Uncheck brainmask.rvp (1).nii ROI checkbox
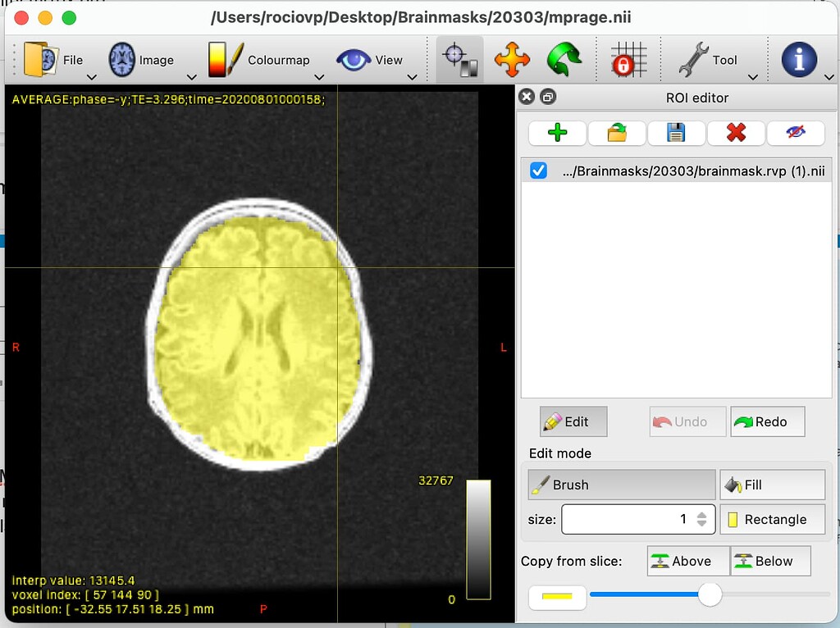Image resolution: width=840 pixels, height=628 pixels. click(538, 171)
